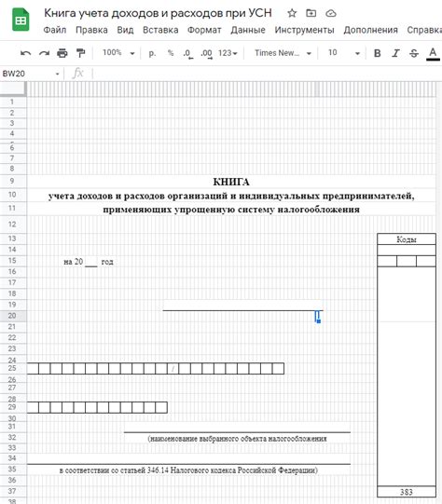
Task: Click the 'в соответствии со статьей 346.14' text
Action: point(188,470)
